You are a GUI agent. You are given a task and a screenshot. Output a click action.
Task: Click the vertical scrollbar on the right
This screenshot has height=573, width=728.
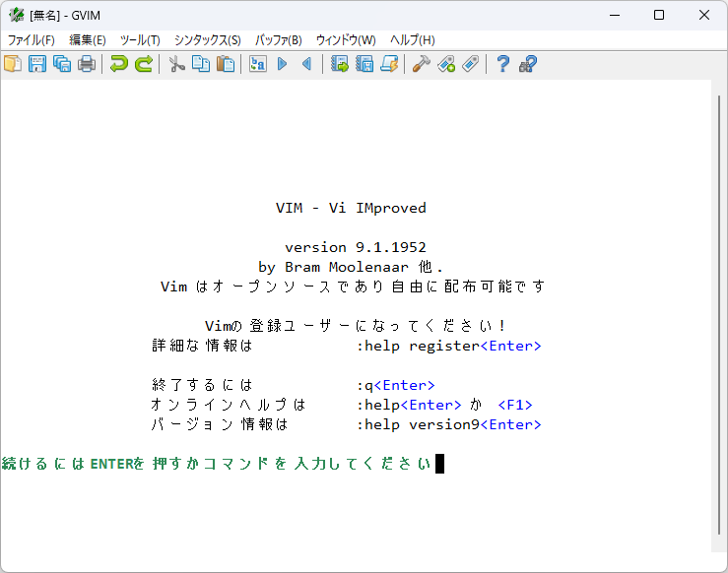[719, 315]
